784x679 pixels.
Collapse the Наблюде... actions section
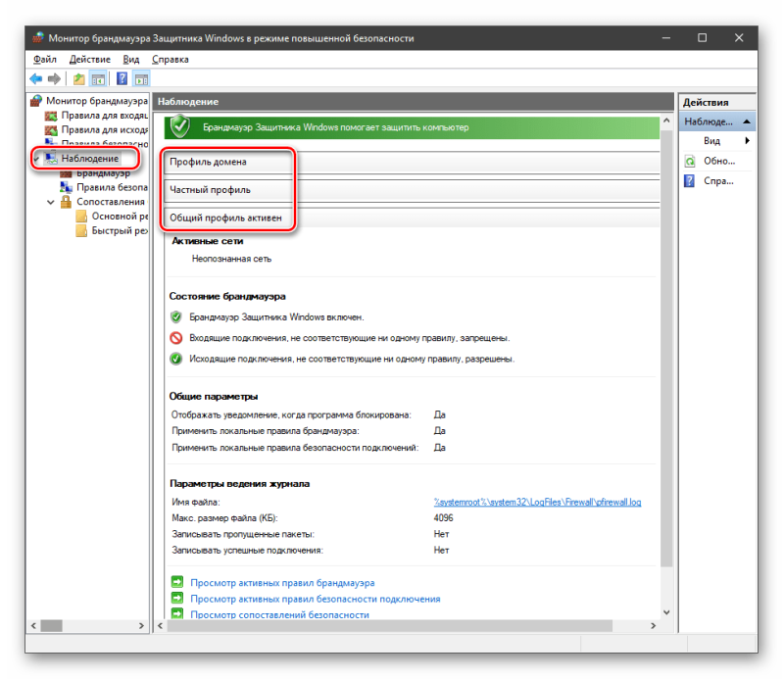coord(747,121)
